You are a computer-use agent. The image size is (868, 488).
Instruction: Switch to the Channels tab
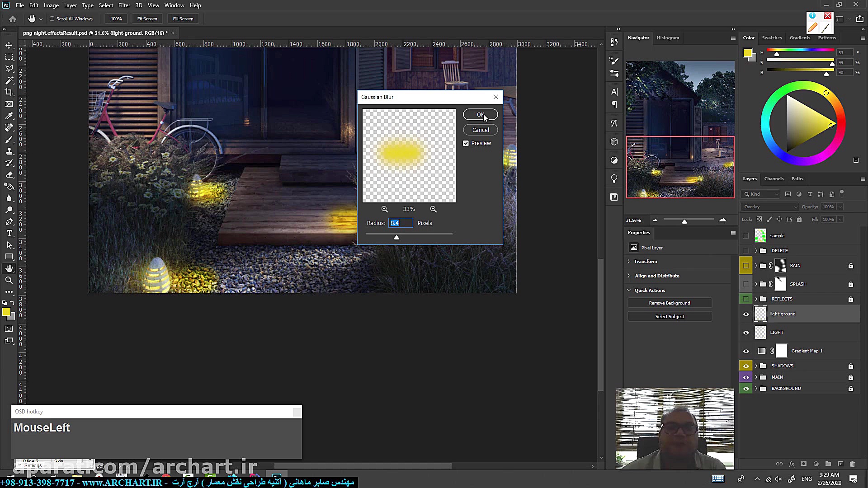pyautogui.click(x=774, y=179)
